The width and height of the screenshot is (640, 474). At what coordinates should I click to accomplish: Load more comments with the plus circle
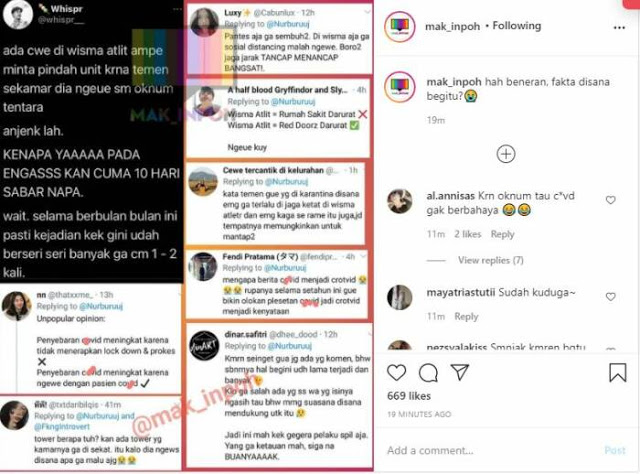(x=506, y=154)
